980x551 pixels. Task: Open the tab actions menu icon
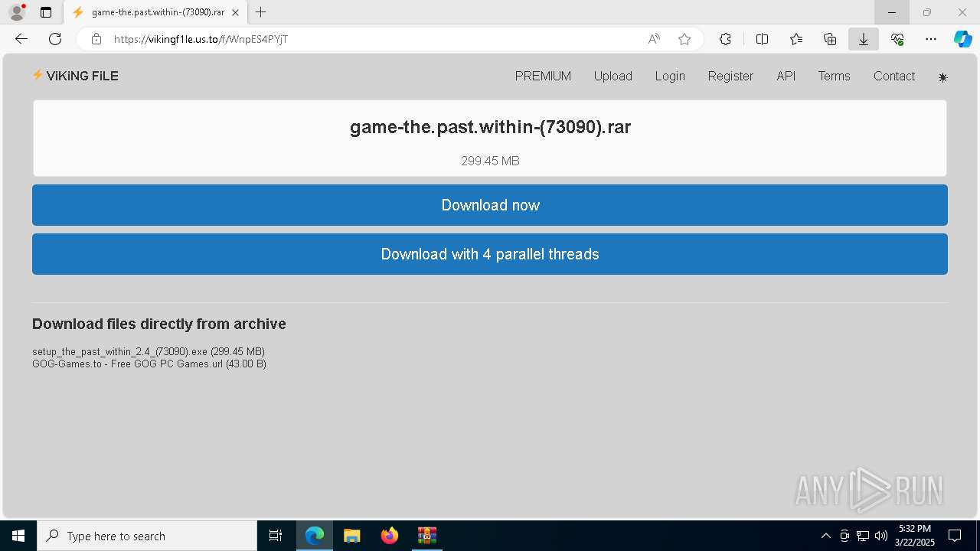(x=46, y=12)
